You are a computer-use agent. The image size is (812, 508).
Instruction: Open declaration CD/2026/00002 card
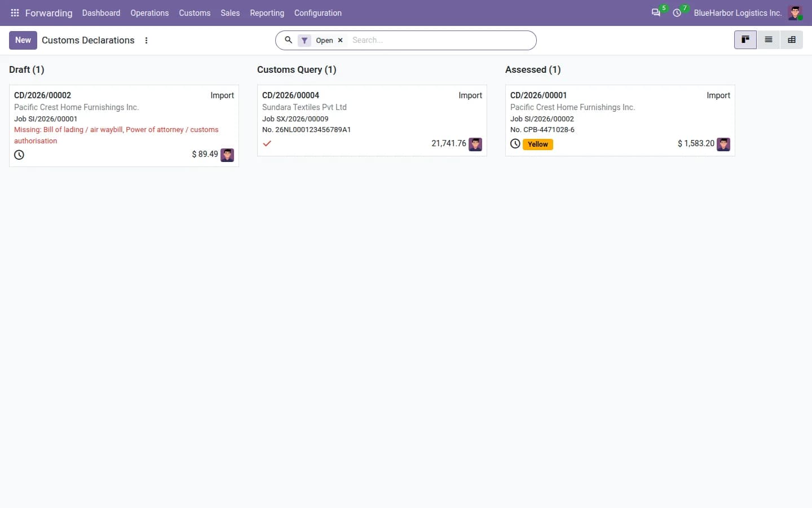[124, 126]
